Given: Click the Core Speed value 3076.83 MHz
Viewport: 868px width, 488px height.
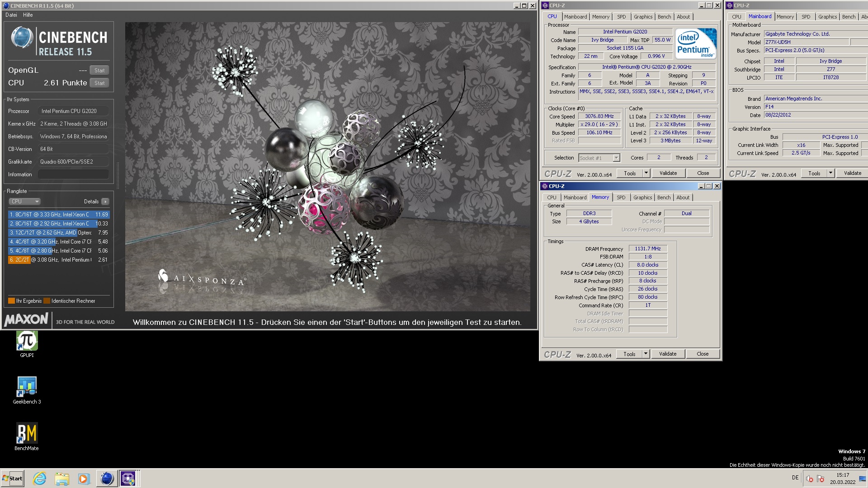Looking at the screenshot, I should [x=599, y=117].
